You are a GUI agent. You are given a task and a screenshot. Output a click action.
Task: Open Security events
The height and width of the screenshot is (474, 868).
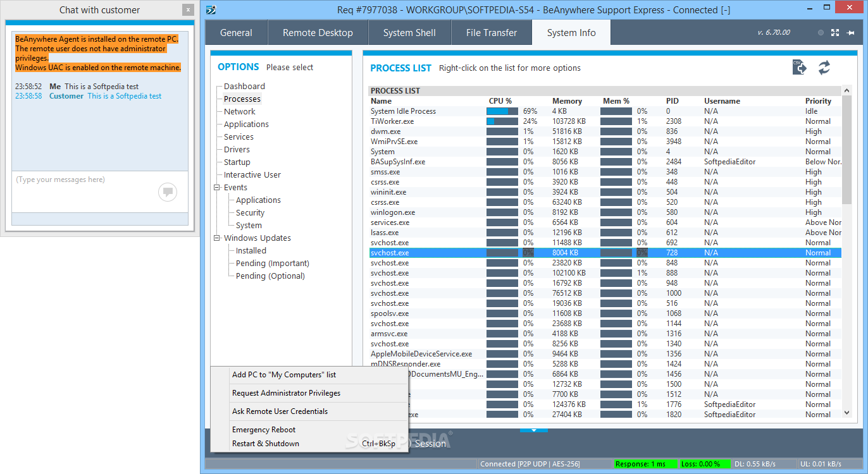tap(250, 212)
